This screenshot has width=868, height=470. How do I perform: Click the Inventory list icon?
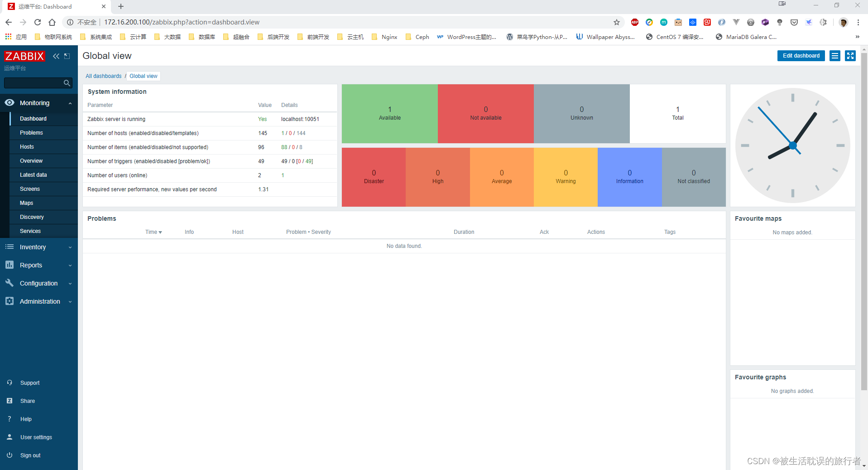[10, 247]
